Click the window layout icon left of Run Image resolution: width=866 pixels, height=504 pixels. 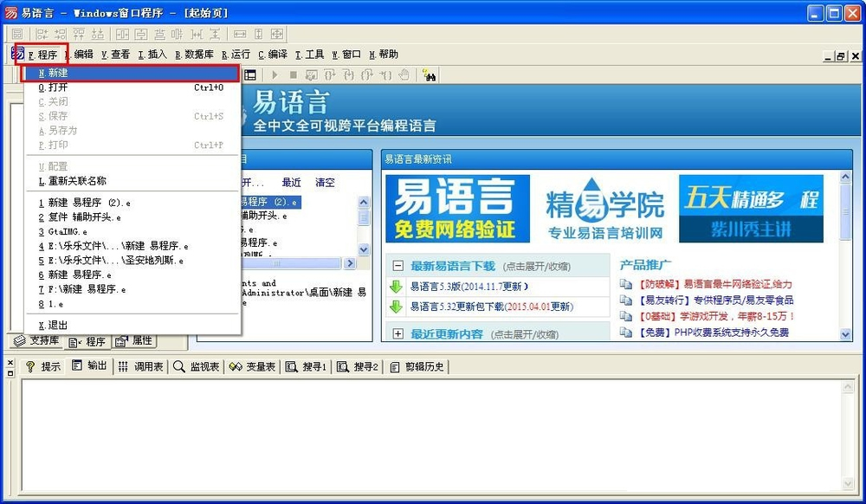[250, 74]
